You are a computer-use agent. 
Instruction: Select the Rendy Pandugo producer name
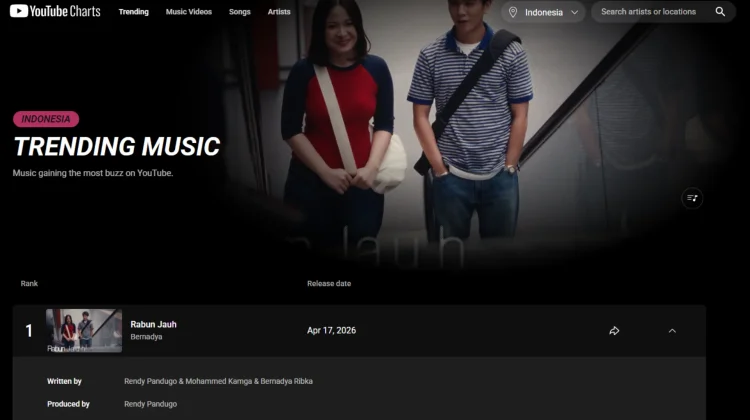pos(150,404)
